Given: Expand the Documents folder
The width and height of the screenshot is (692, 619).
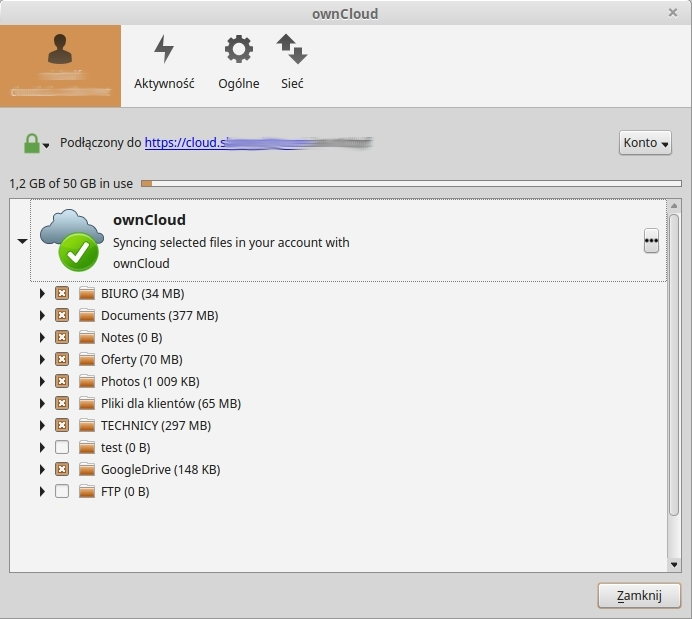Looking at the screenshot, I should [x=42, y=315].
